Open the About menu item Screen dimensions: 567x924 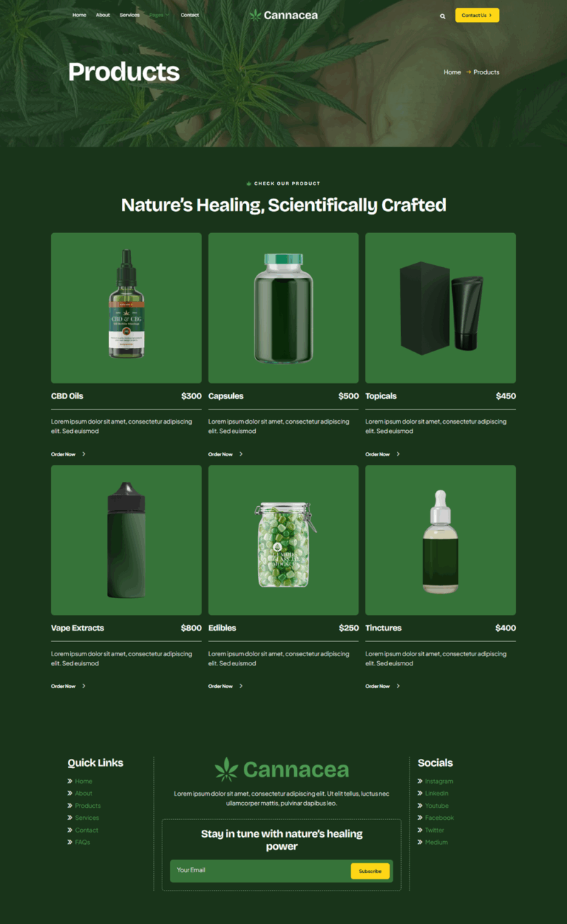103,15
